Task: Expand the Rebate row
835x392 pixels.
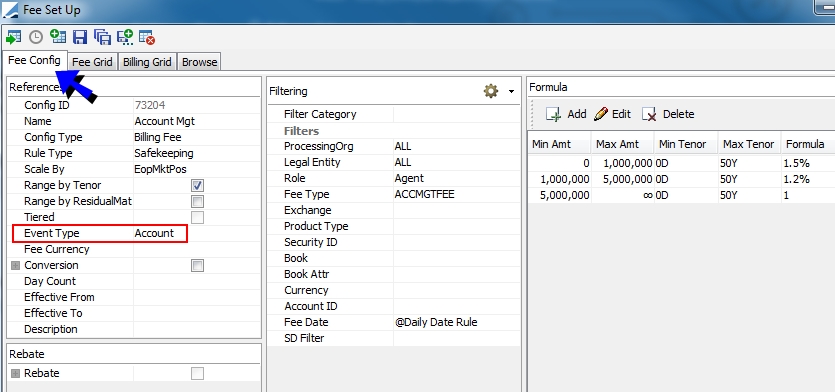Action: pyautogui.click(x=15, y=373)
